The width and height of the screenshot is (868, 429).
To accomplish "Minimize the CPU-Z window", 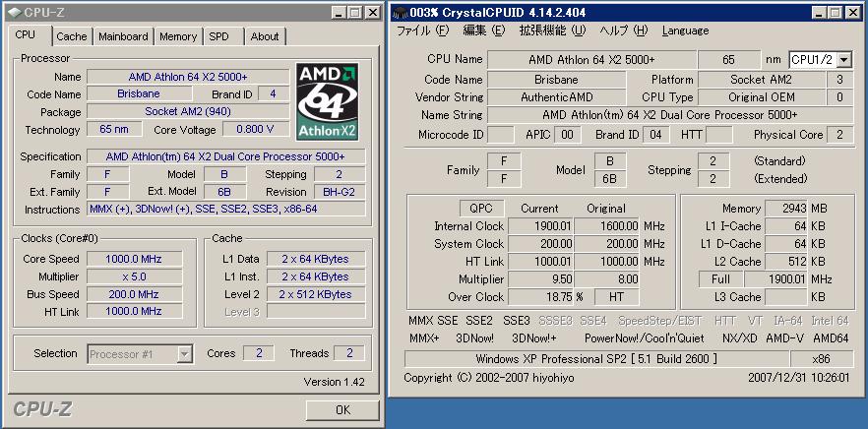I will [x=340, y=12].
